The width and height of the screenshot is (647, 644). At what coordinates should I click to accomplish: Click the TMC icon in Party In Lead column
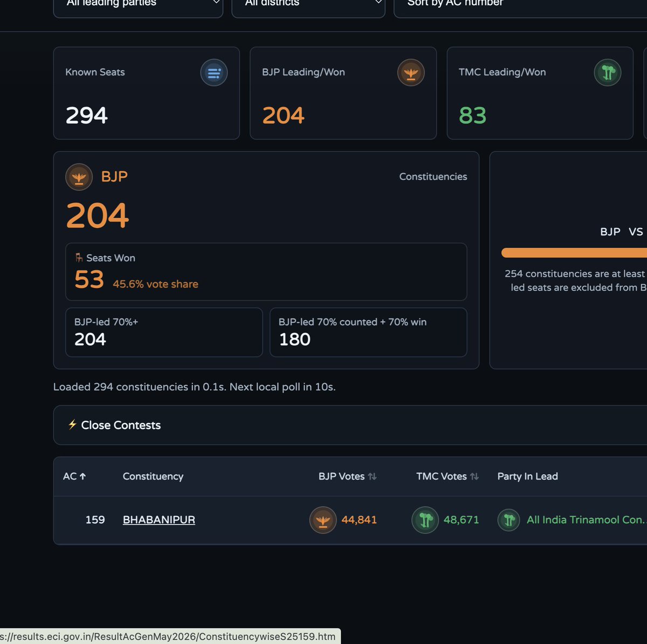[508, 520]
